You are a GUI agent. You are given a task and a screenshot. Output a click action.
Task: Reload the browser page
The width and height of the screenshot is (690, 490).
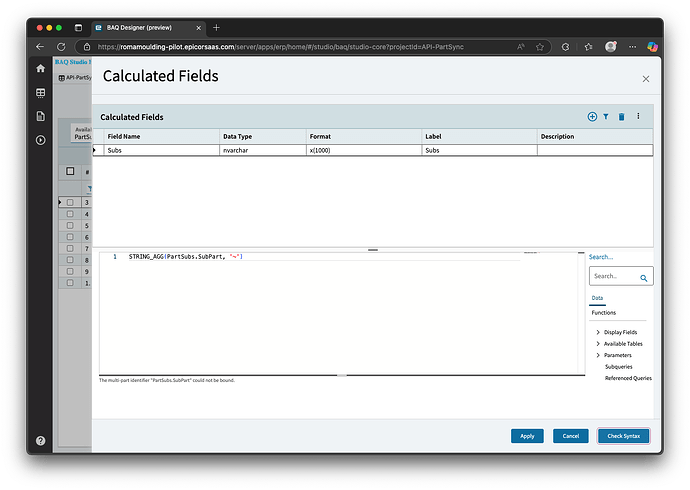tap(61, 47)
